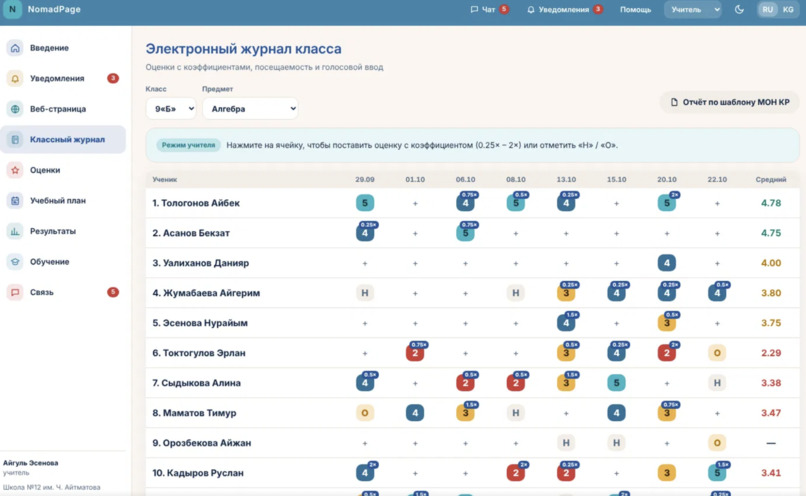
Task: Click Токтогулов Эрлан's grade 2 on 01.10
Action: [415, 353]
